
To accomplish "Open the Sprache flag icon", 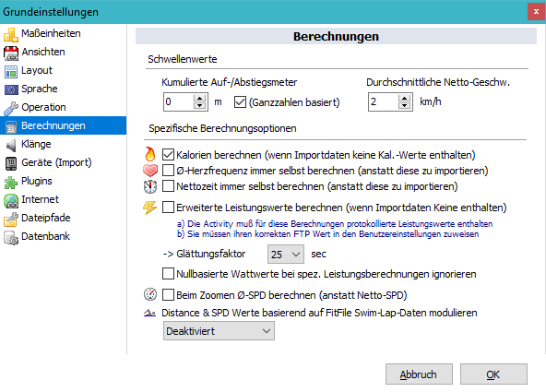I will pos(11,89).
